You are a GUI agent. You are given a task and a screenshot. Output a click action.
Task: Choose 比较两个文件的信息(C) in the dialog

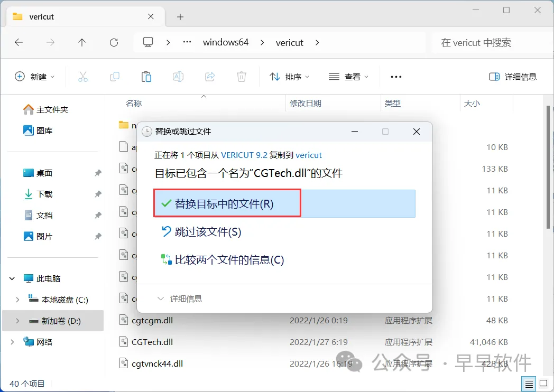223,260
